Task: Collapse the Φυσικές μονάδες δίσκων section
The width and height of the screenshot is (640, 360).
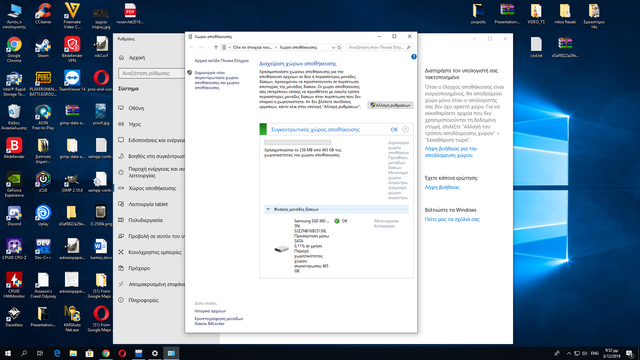Action: [x=268, y=209]
